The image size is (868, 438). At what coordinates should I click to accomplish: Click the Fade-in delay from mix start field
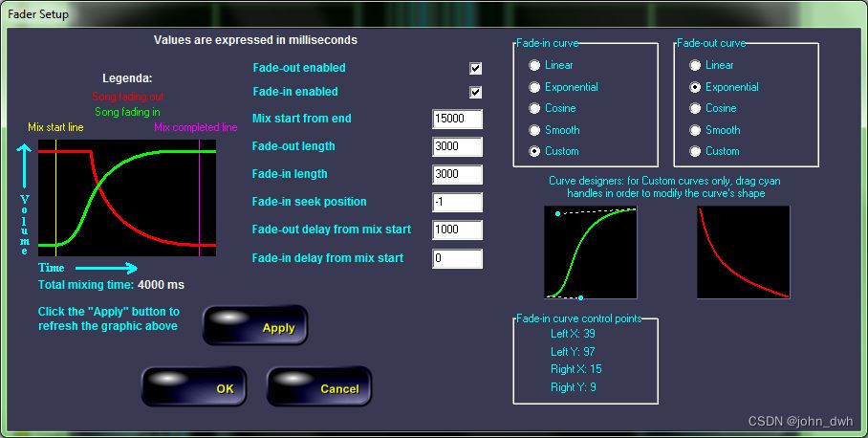(x=457, y=258)
